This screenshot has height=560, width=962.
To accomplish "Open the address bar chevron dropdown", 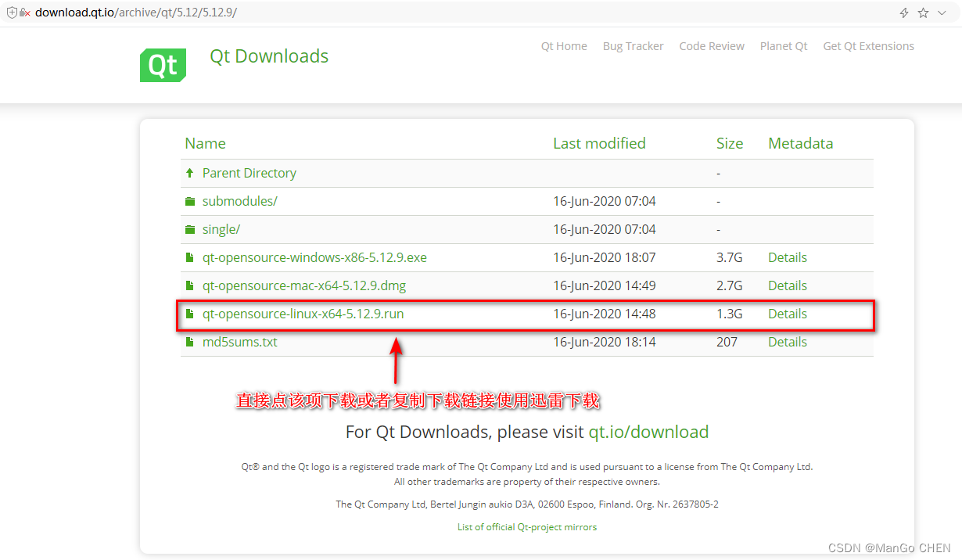I will point(942,13).
